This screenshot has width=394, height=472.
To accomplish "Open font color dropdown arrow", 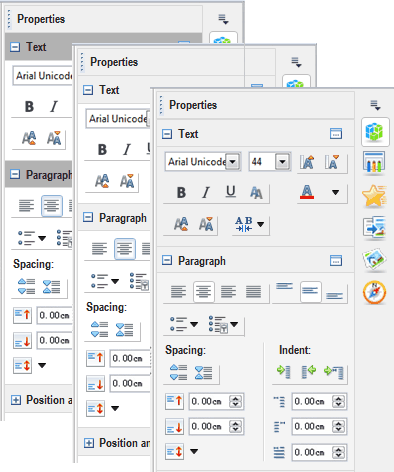I will pos(335,192).
